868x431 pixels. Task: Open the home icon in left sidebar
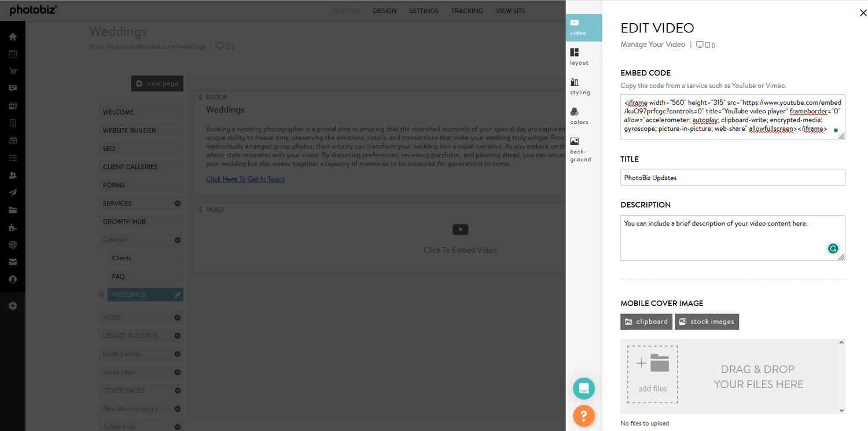13,36
